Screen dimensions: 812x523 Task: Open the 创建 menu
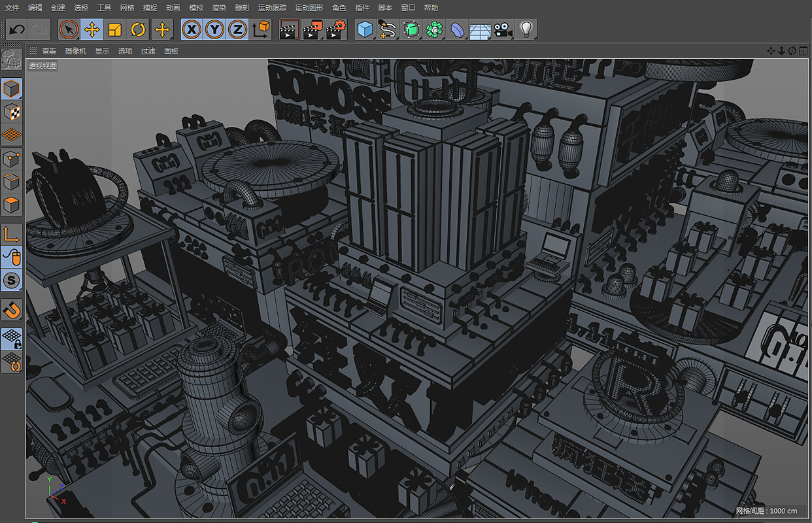[x=58, y=8]
